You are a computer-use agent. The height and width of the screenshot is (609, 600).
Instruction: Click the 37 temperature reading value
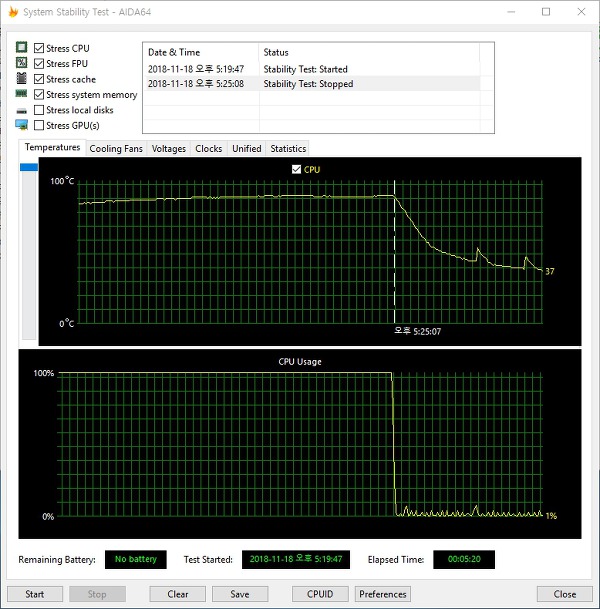click(x=550, y=271)
